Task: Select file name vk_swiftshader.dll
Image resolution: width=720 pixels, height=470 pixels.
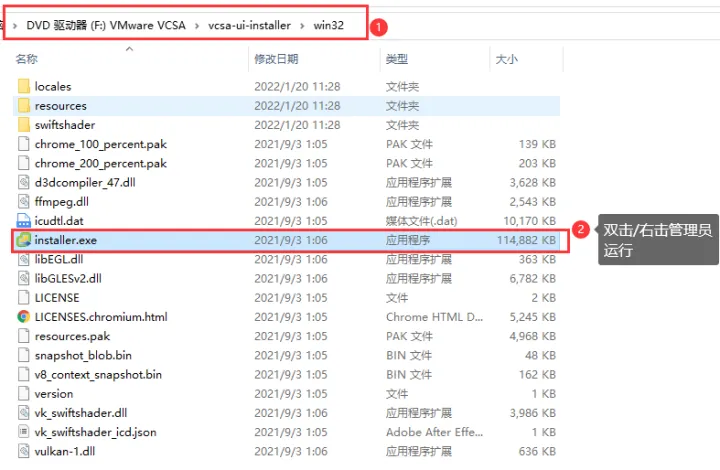Action: [x=81, y=413]
